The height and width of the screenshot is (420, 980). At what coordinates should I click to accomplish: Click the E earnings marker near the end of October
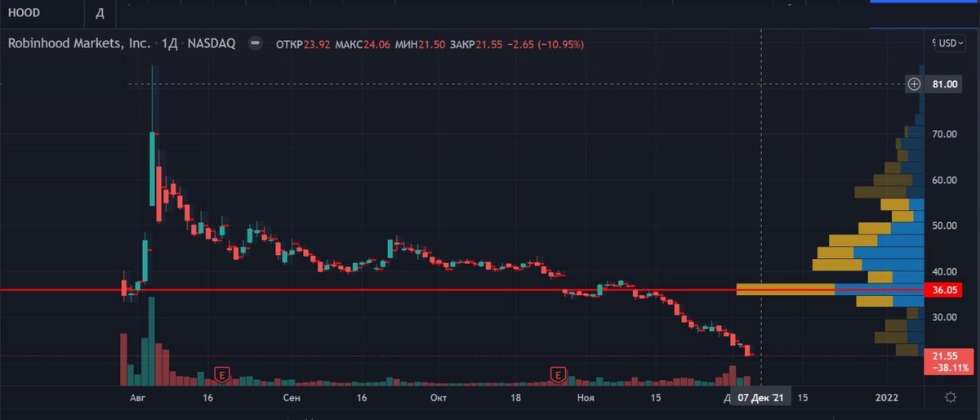pos(558,374)
